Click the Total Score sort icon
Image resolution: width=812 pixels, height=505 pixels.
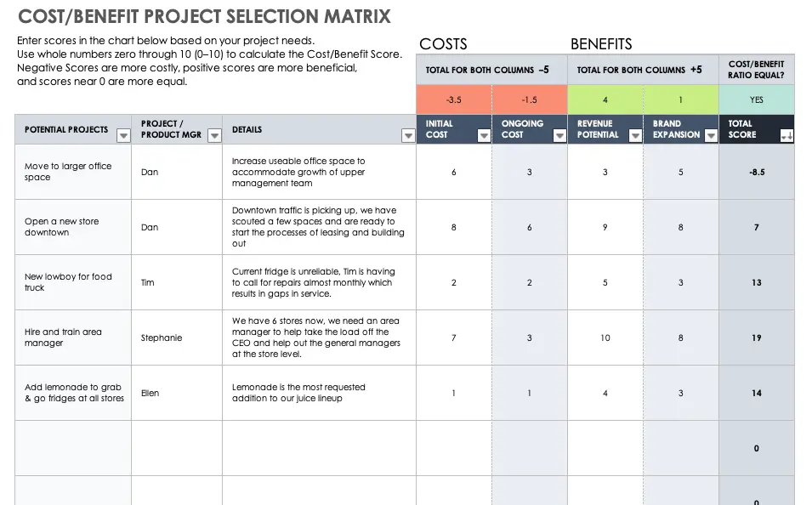pyautogui.click(x=787, y=134)
